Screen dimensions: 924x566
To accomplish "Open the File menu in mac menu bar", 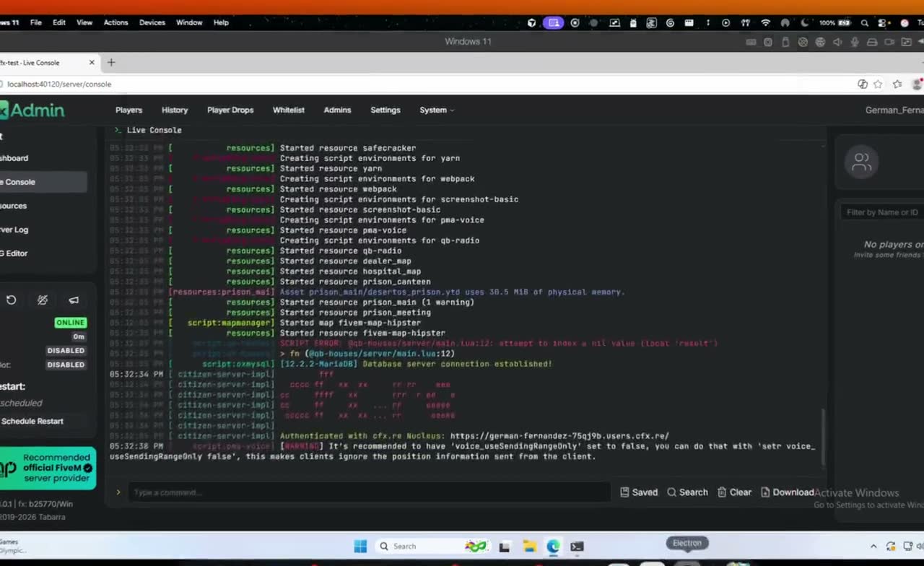I will tap(35, 22).
